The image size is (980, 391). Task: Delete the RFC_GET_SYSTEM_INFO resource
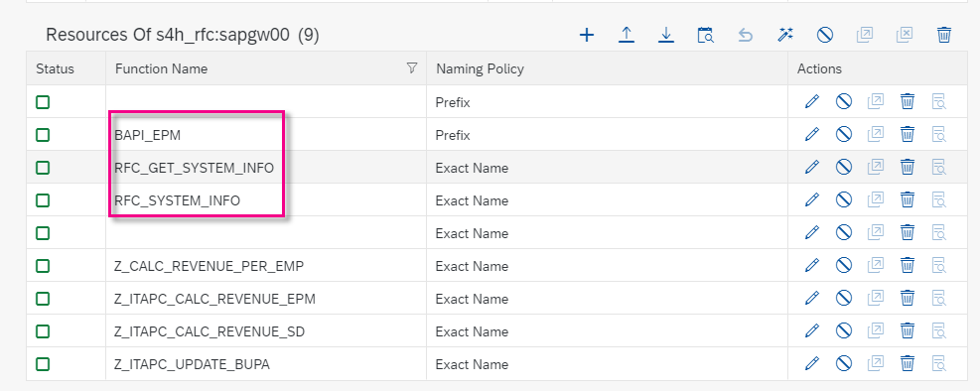(x=908, y=167)
